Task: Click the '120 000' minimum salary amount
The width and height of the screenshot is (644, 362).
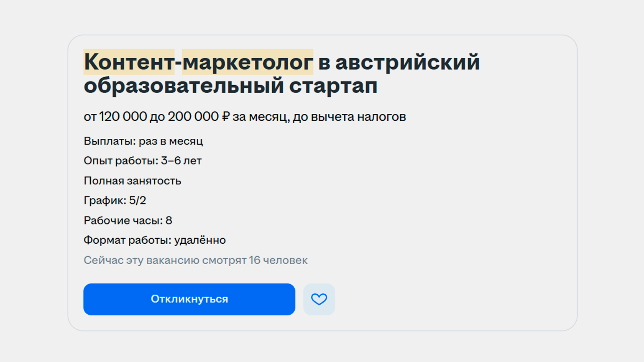Action: click(123, 117)
